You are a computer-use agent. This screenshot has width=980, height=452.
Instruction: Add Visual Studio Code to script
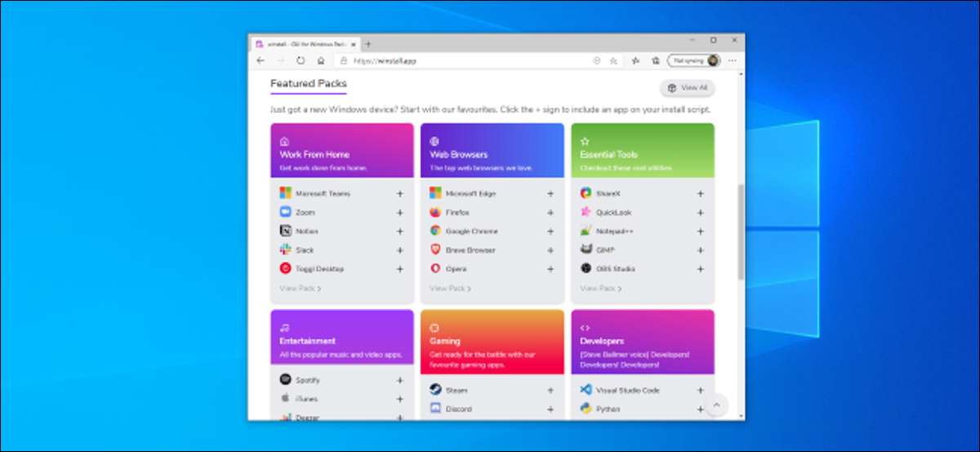click(x=701, y=391)
